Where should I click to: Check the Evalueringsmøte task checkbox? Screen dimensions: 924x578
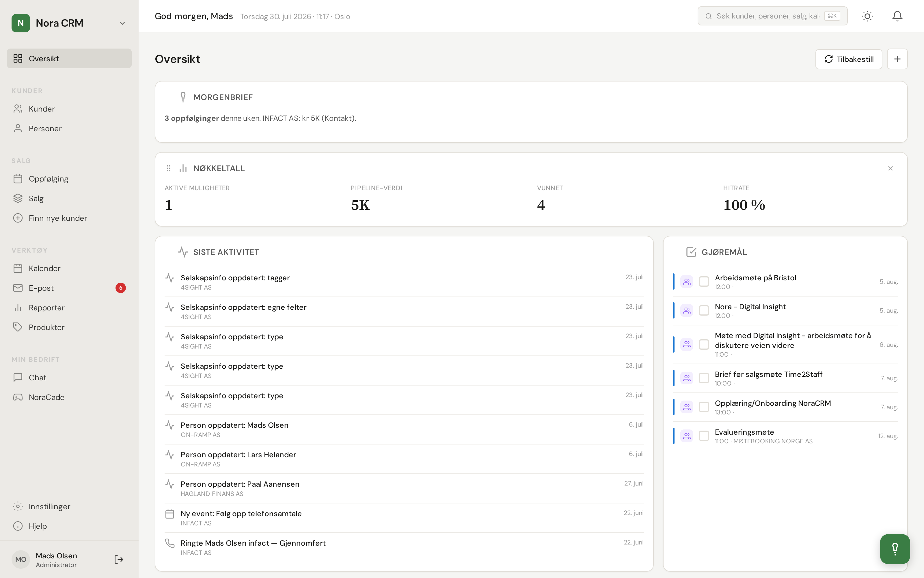704,436
